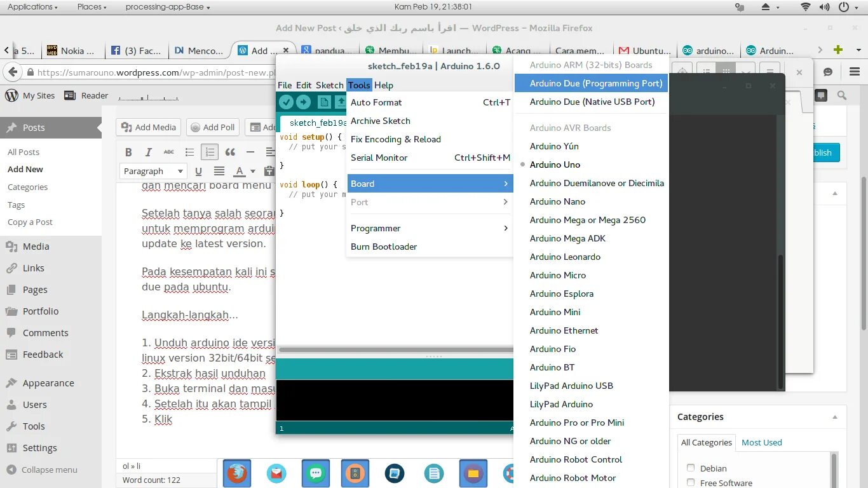Click the Paste as text clipboard icon
Image resolution: width=868 pixels, height=488 pixels.
269,171
